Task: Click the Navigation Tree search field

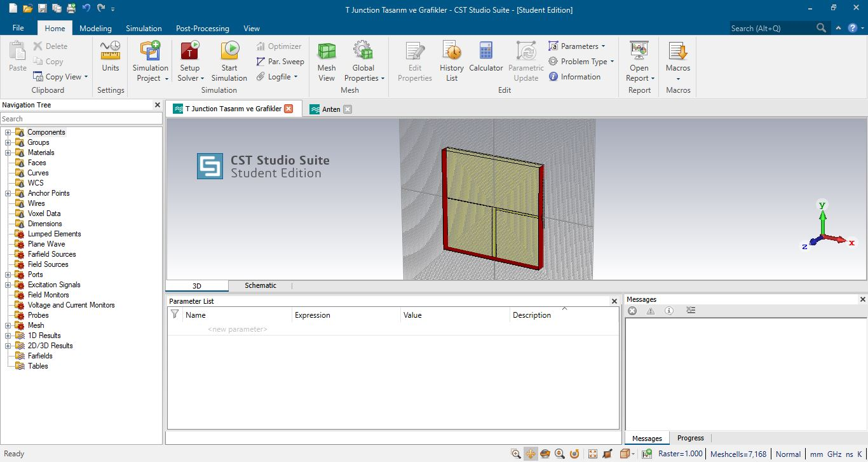Action: click(x=81, y=119)
